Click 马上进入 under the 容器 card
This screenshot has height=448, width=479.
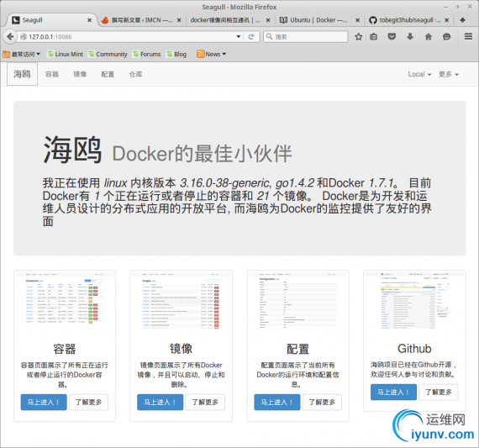44,402
